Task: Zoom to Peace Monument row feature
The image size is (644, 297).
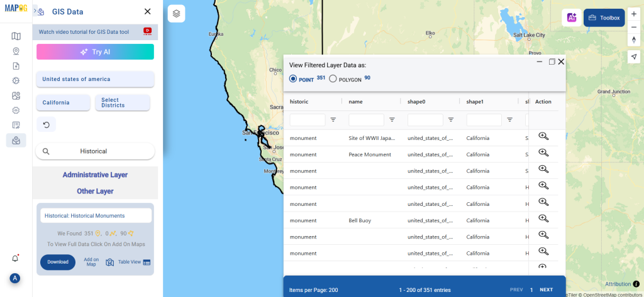Action: pos(543,153)
